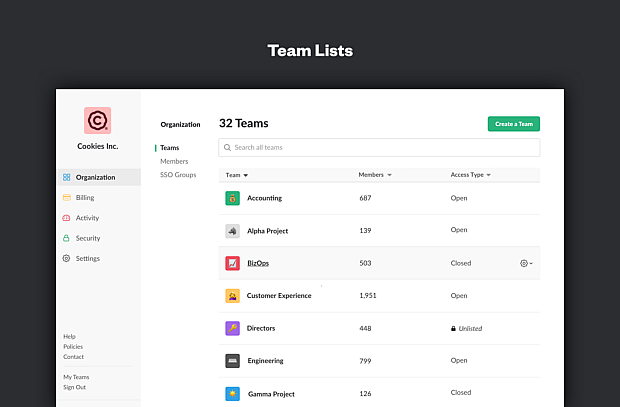Click the Cookies Inc. logo icon
620x407 pixels.
tap(97, 120)
